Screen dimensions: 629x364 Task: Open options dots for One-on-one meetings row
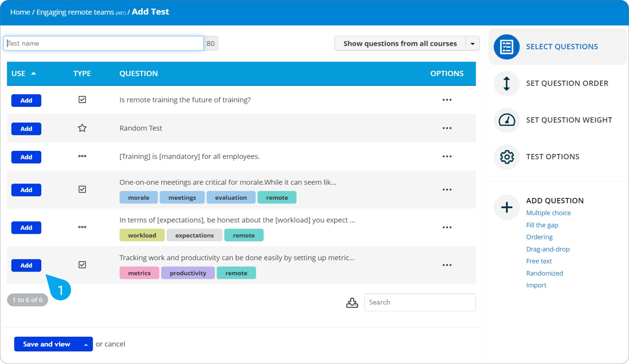click(x=447, y=189)
